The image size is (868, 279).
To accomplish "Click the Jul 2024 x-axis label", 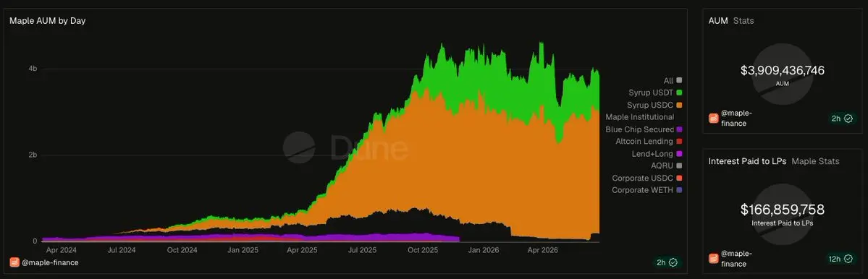I will [x=121, y=249].
